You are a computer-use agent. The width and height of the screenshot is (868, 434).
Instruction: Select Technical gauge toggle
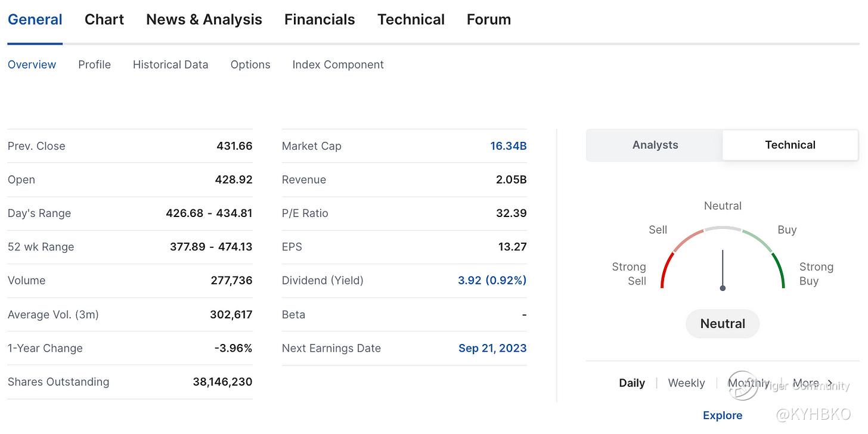tap(790, 145)
